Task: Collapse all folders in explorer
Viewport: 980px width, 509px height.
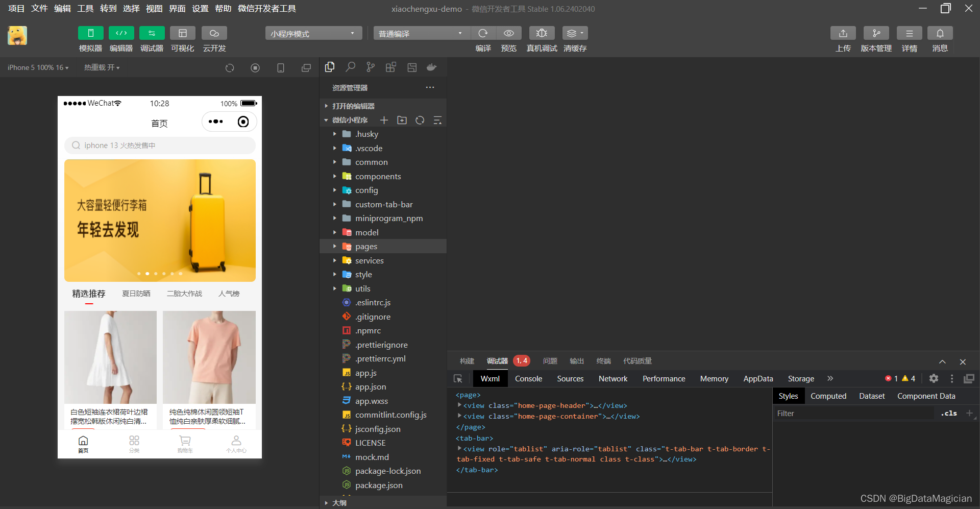Action: point(437,120)
